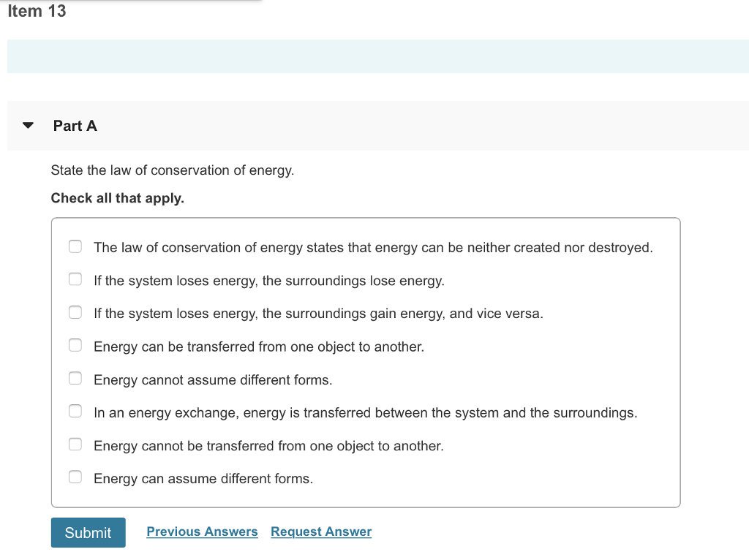Click the Request Answer link
Viewport: 749px width, 560px height.
click(x=321, y=531)
